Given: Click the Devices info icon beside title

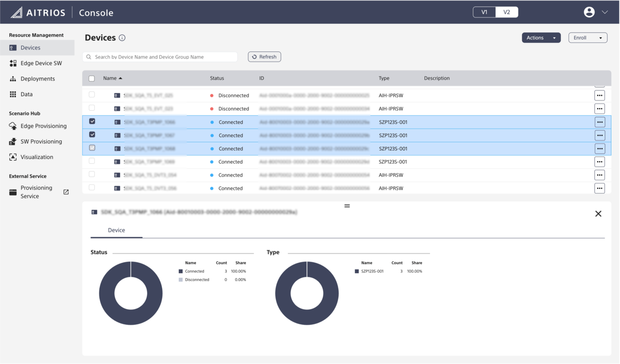Looking at the screenshot, I should point(122,38).
